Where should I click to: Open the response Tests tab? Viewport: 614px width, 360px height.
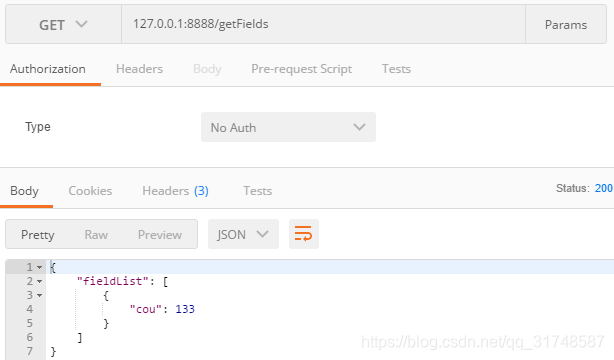point(257,191)
